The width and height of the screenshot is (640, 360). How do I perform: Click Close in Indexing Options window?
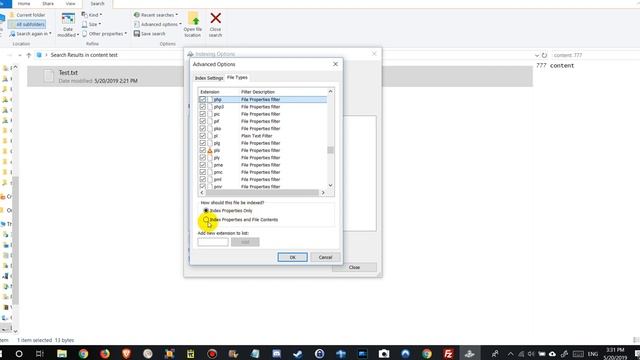[354, 267]
